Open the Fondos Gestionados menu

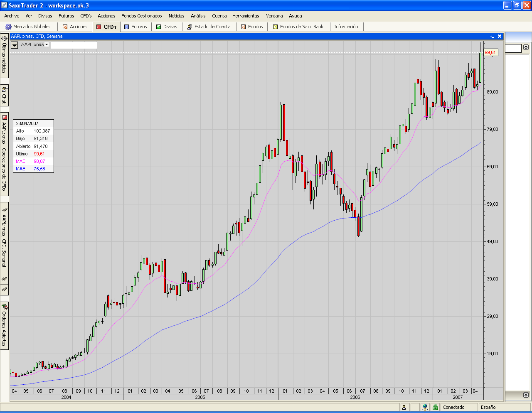(142, 16)
